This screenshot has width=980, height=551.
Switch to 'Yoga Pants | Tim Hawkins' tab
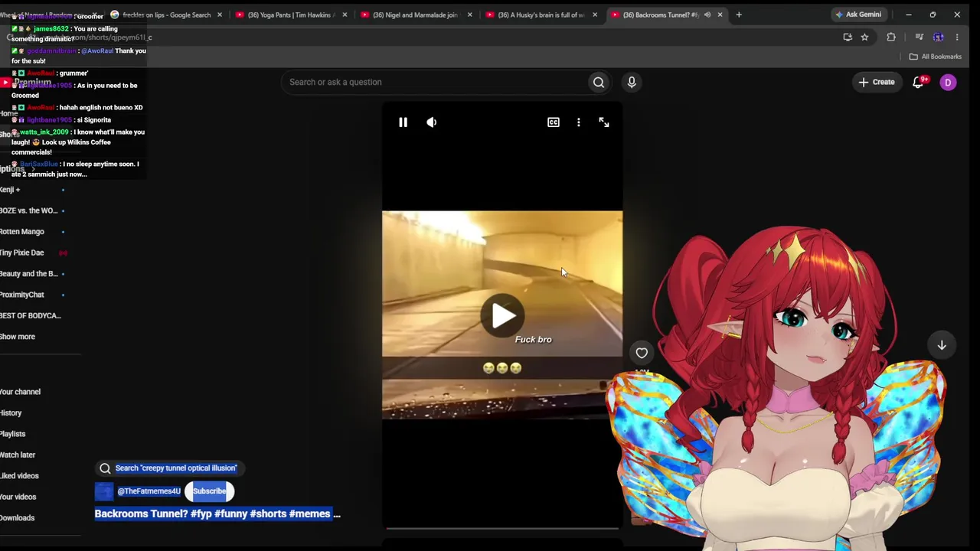tap(289, 15)
